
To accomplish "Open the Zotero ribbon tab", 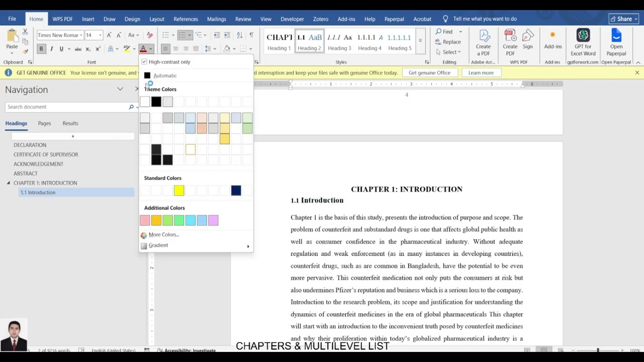I will [x=320, y=19].
